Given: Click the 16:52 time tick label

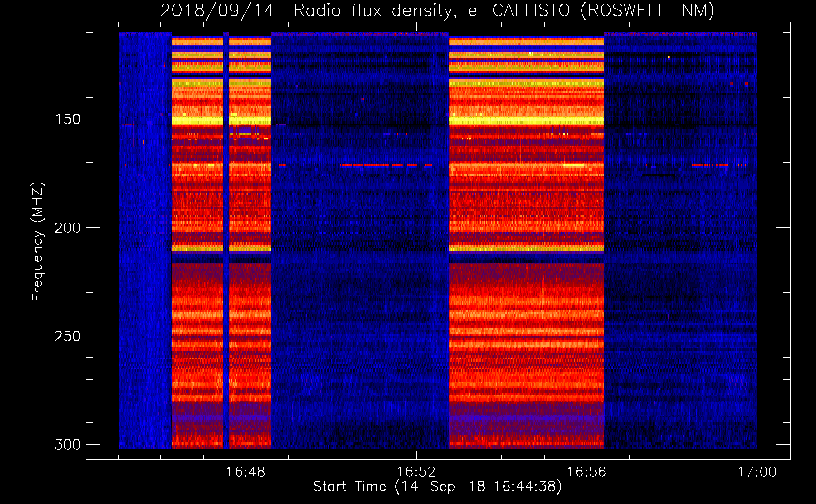Looking at the screenshot, I should (416, 472).
